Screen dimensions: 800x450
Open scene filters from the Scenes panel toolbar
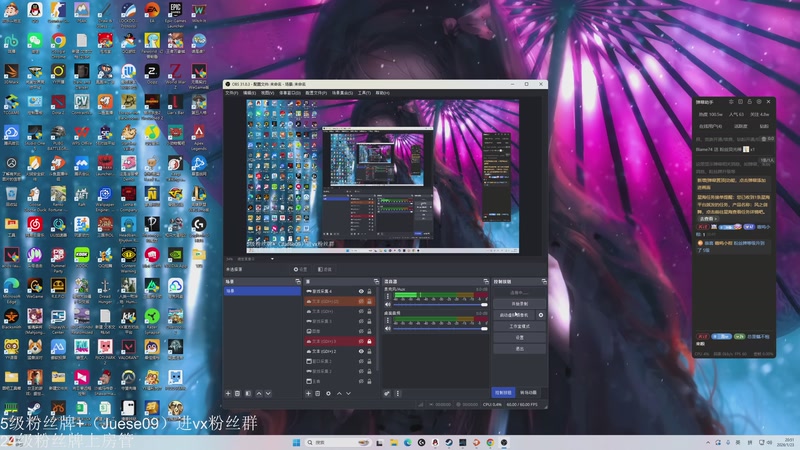click(x=248, y=393)
